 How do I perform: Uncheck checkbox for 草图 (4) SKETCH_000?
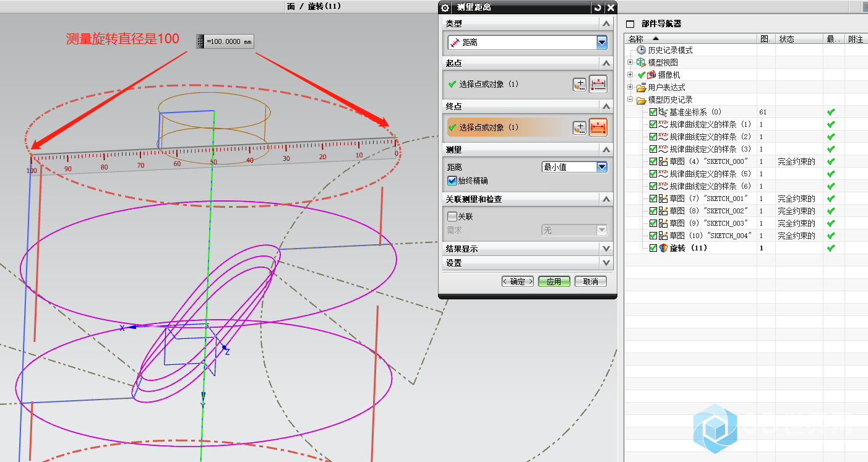(653, 161)
